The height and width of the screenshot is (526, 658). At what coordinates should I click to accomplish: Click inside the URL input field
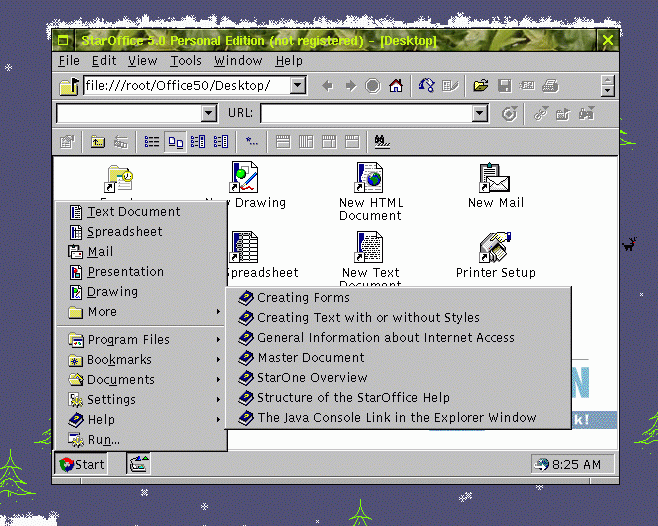pos(366,113)
